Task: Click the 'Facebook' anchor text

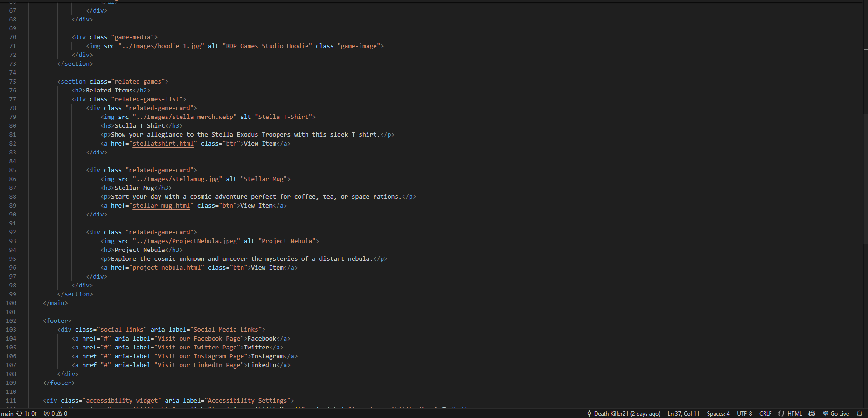Action: [262, 339]
